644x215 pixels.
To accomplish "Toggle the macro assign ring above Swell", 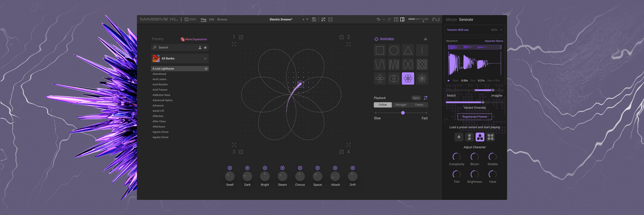I will click(x=230, y=168).
